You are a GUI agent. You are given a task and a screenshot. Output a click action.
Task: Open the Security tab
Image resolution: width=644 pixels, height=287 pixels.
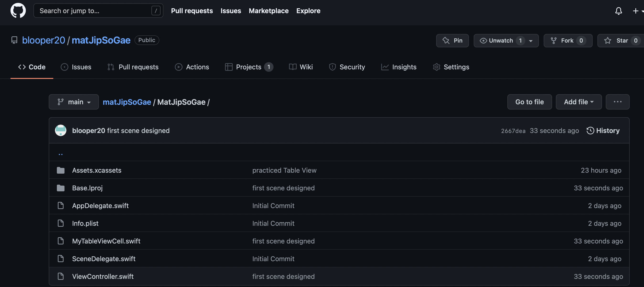(347, 67)
